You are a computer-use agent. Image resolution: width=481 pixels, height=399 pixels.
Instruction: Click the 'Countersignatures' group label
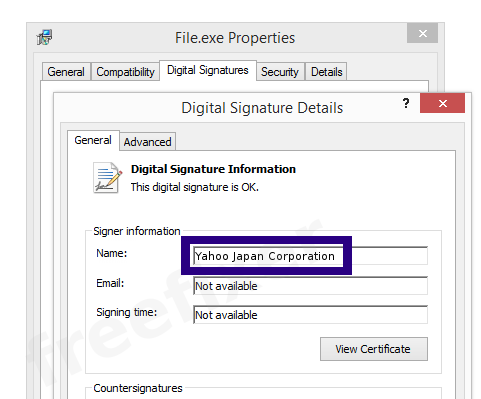point(138,388)
